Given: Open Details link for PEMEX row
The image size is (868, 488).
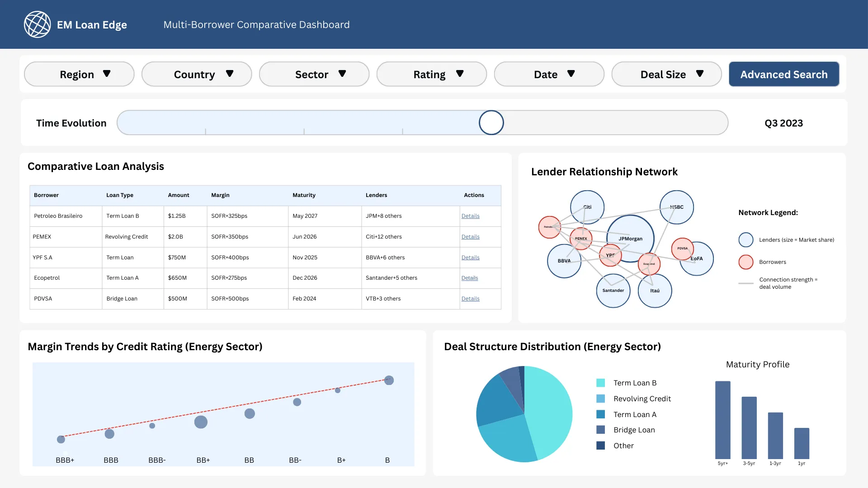Looking at the screenshot, I should (x=470, y=237).
